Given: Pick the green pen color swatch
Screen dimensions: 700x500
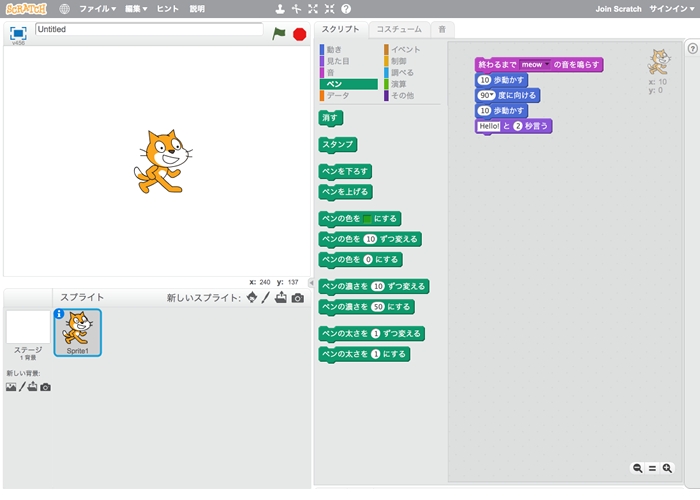Looking at the screenshot, I should pyautogui.click(x=367, y=219).
